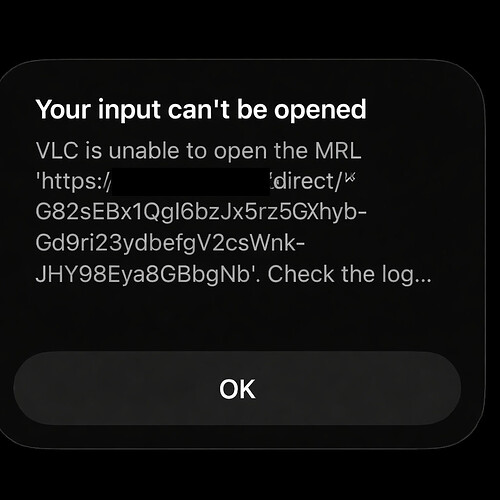
Task: Select the "VLC is unable to open the MRL" line
Action: (x=198, y=151)
